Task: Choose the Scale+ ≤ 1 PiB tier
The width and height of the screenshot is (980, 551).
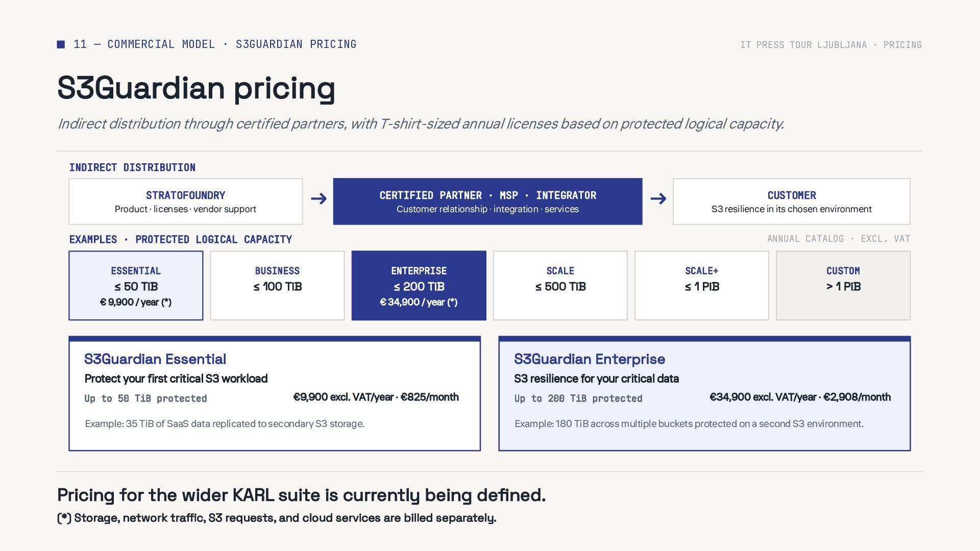Action: (701, 286)
